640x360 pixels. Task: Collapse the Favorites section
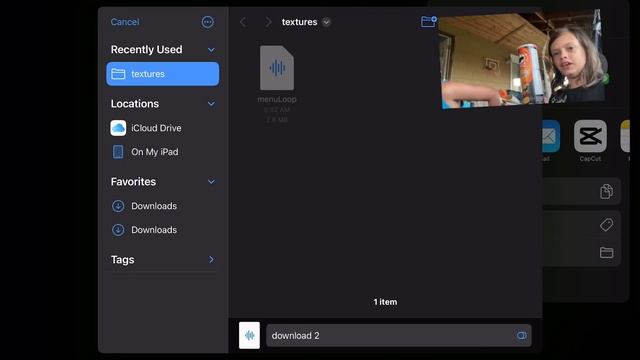click(211, 182)
